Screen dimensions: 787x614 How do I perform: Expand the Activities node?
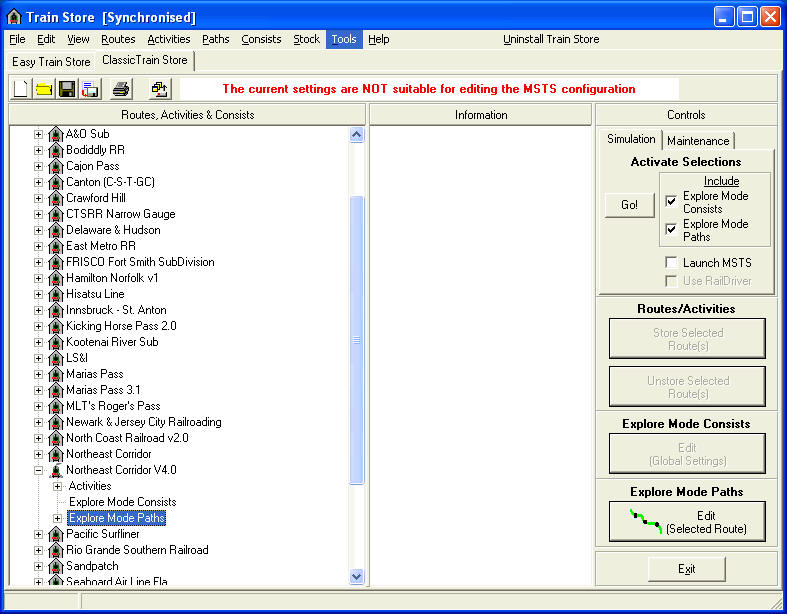pos(57,486)
